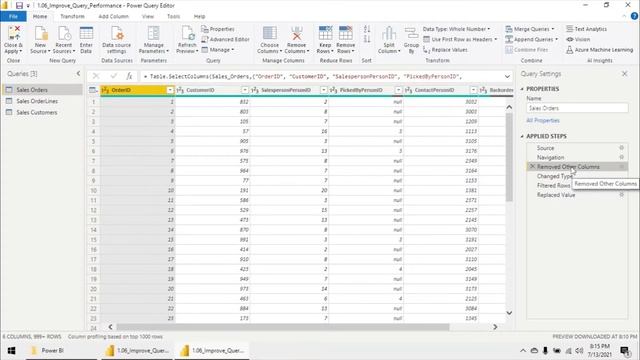Open the Append Queries dropdown
Screen dimensions: 640x360
tap(531, 39)
